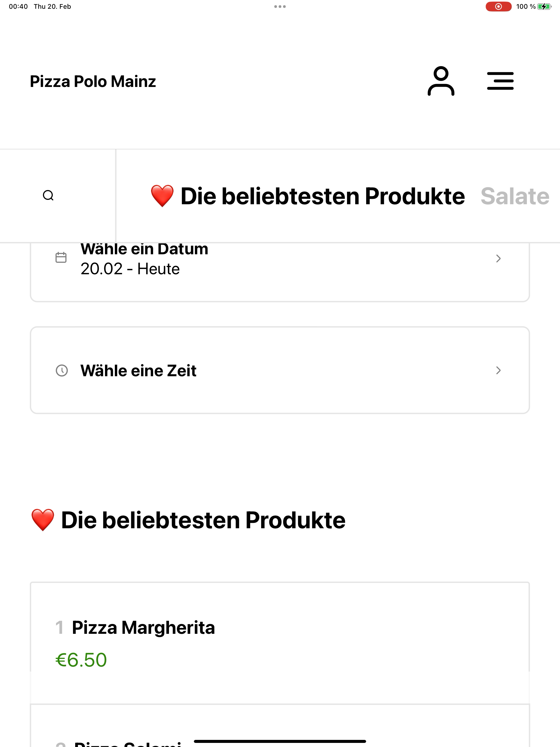Open the user account profile icon
Viewport: 560px width, 747px height.
coord(441,81)
